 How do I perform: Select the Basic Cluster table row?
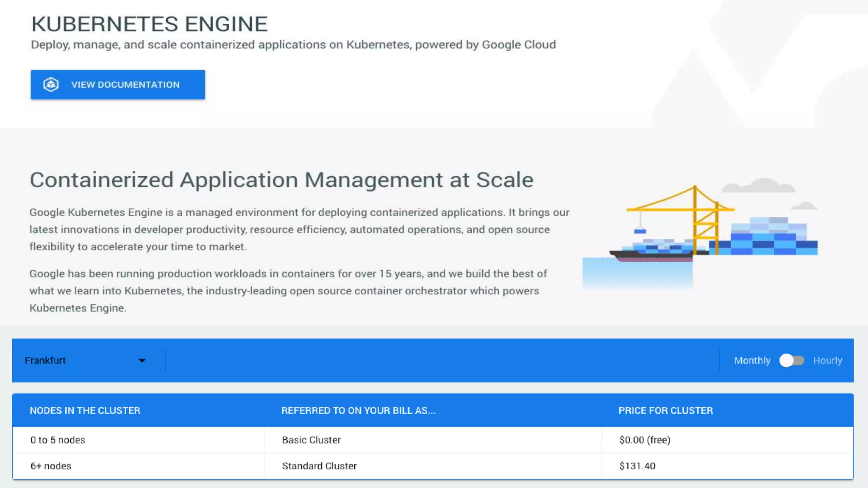point(311,440)
